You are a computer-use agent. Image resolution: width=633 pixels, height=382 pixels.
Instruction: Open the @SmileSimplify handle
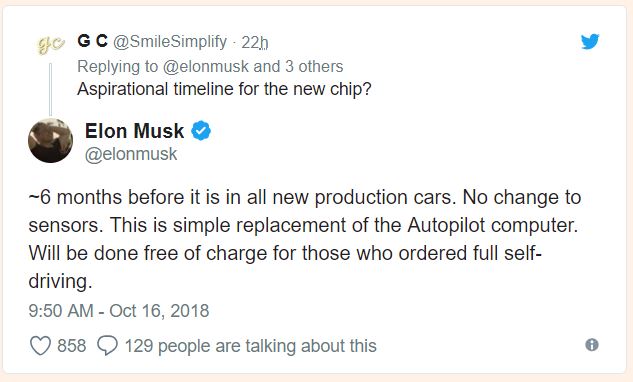coord(170,42)
